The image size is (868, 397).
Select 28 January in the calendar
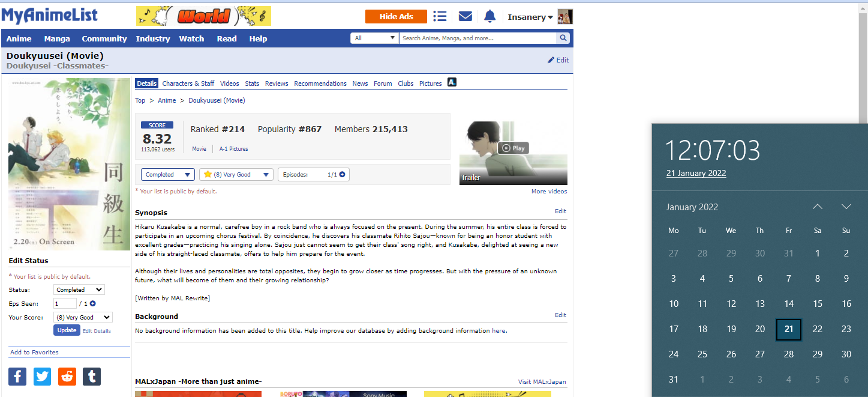pyautogui.click(x=789, y=354)
